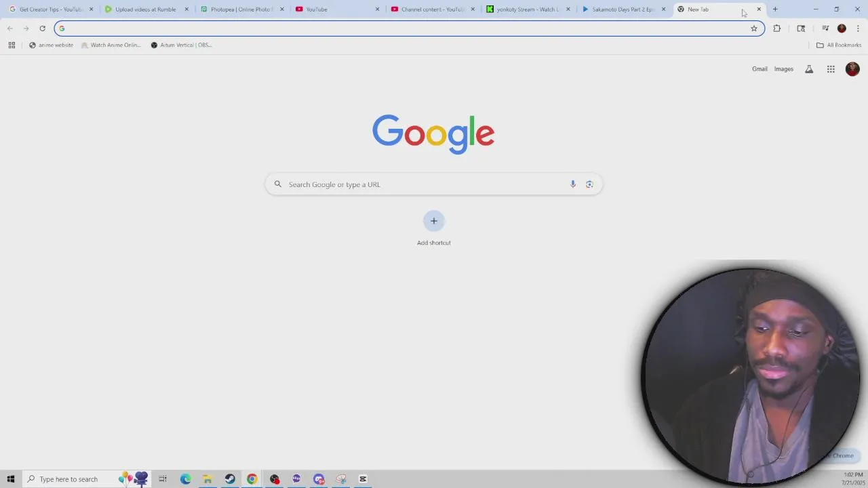Open the Chrome profile avatar in toolbar
The image size is (868, 488).
point(842,28)
